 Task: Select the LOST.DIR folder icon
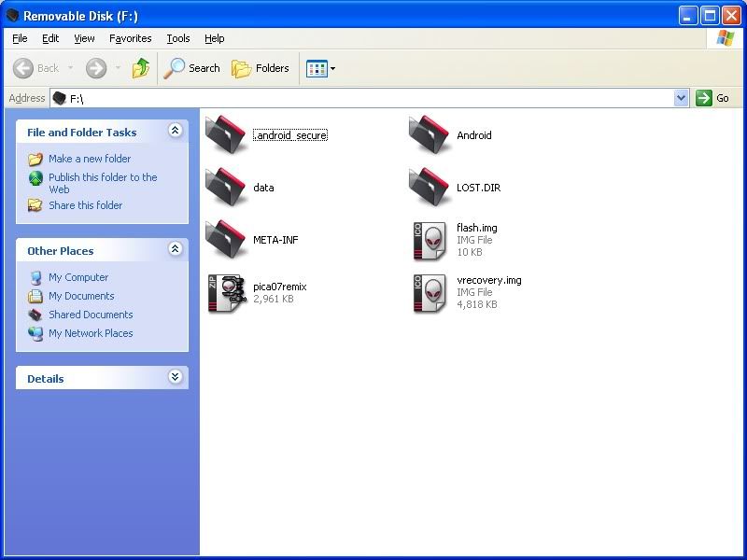pyautogui.click(x=430, y=187)
